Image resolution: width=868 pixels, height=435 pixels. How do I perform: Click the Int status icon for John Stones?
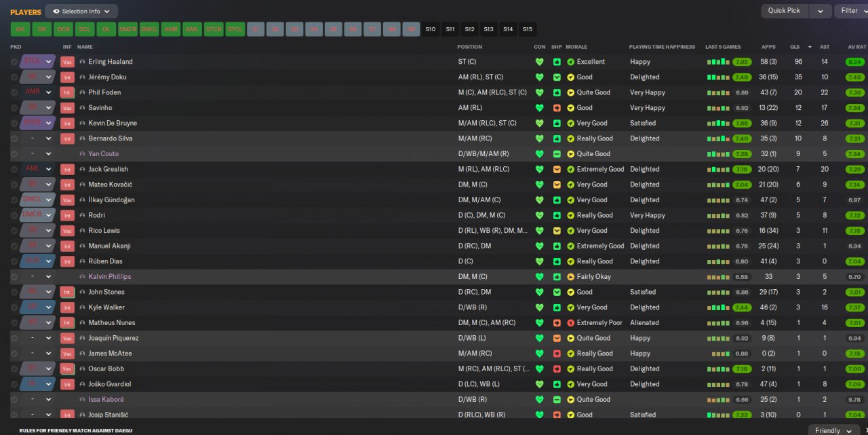[67, 292]
